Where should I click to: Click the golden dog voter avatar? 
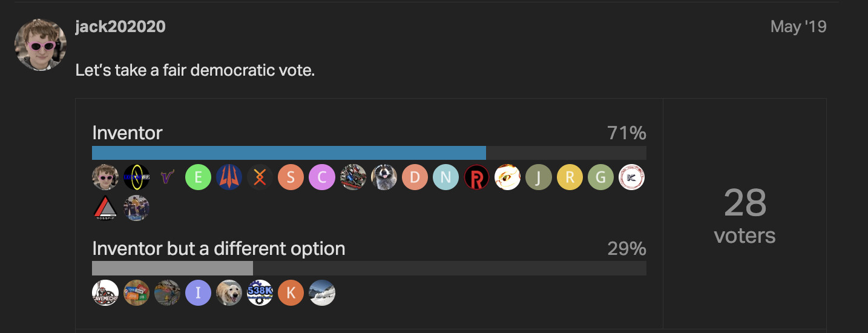[x=229, y=292]
